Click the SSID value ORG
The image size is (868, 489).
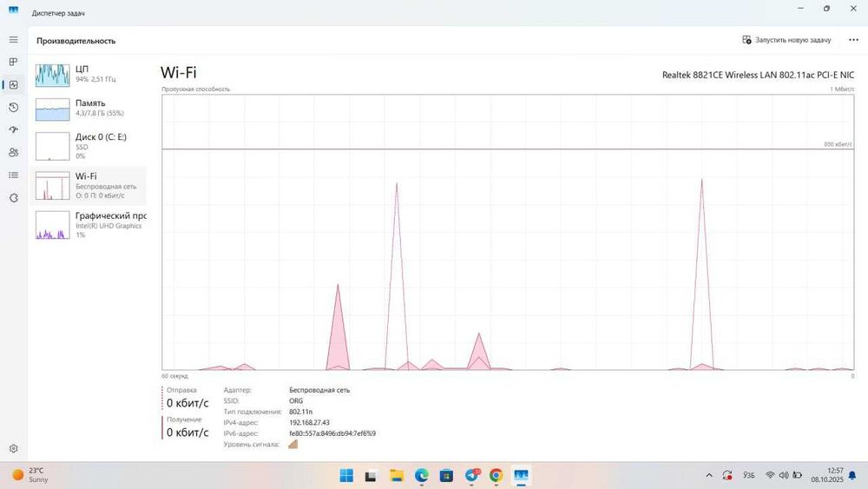[x=296, y=401]
